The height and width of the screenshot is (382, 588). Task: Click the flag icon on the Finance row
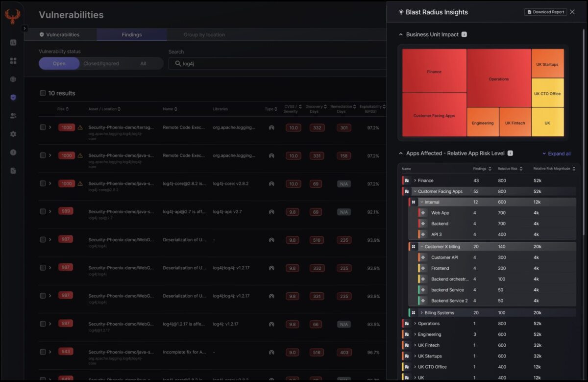click(x=407, y=180)
